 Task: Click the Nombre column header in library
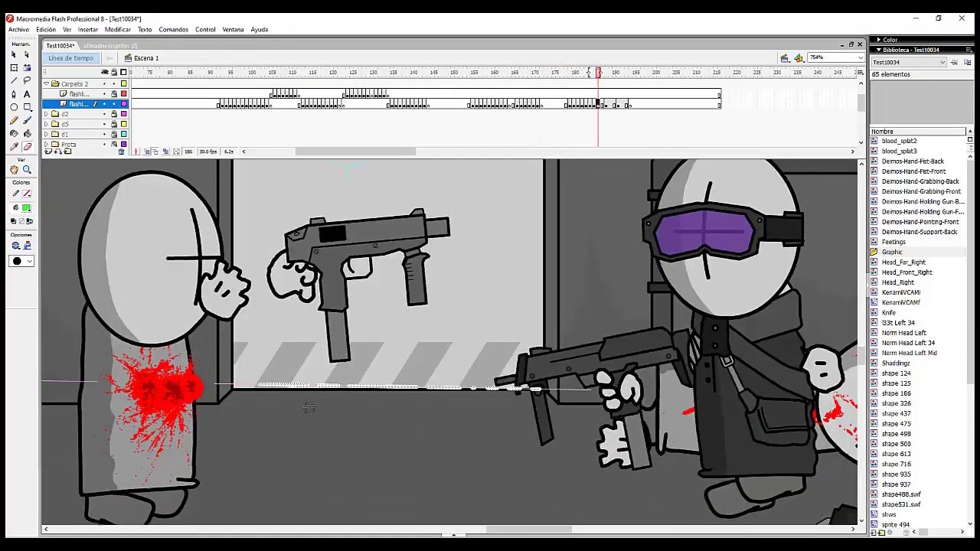point(918,132)
